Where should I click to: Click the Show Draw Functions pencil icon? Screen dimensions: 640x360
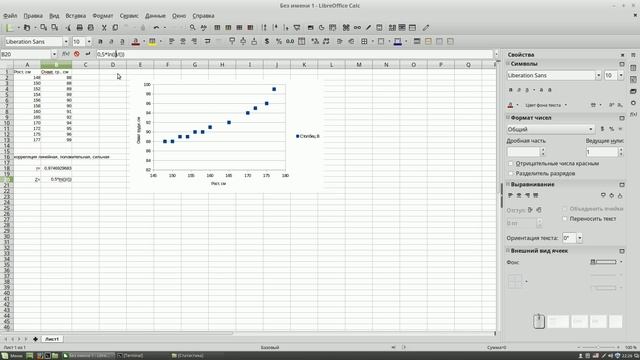coord(426,28)
